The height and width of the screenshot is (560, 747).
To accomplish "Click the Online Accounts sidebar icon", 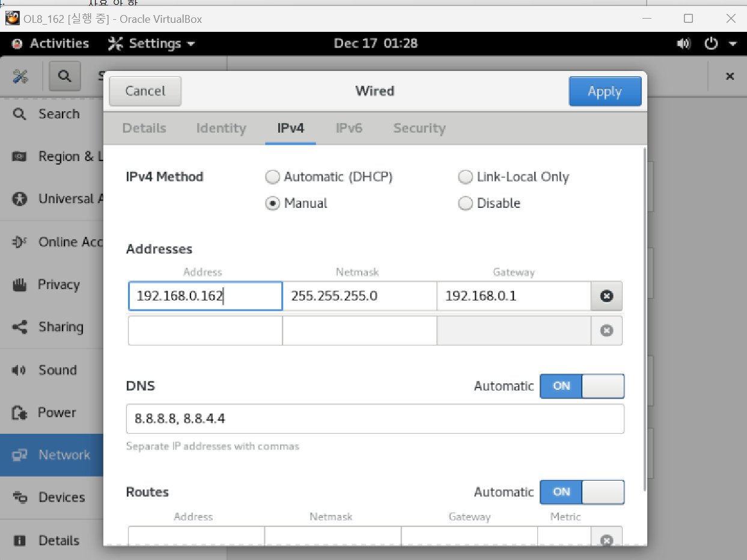I will (20, 242).
